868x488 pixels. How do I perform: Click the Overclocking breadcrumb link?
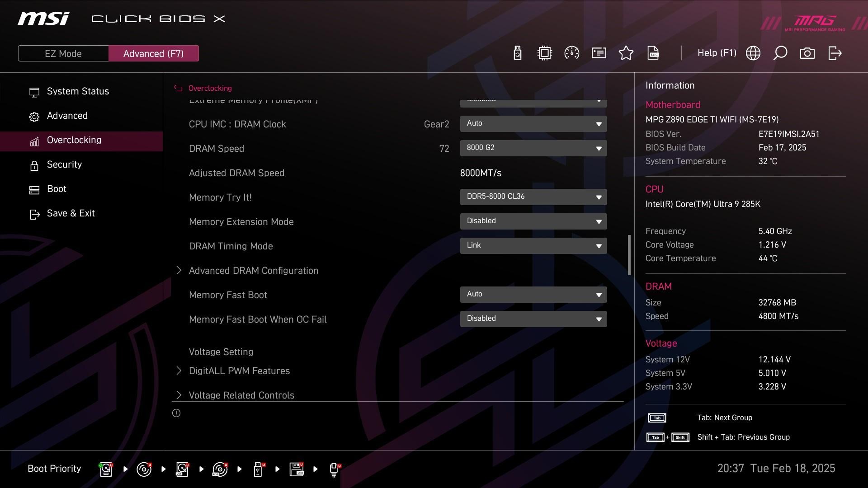[x=210, y=88]
